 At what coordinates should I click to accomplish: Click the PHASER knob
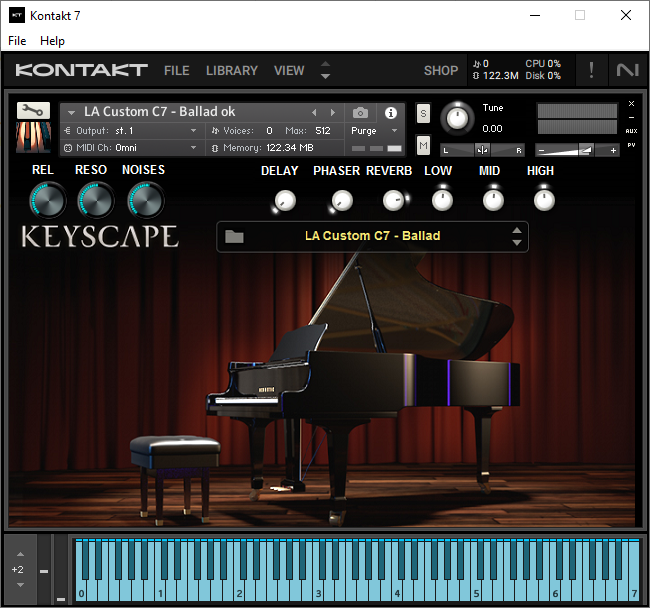coord(342,201)
